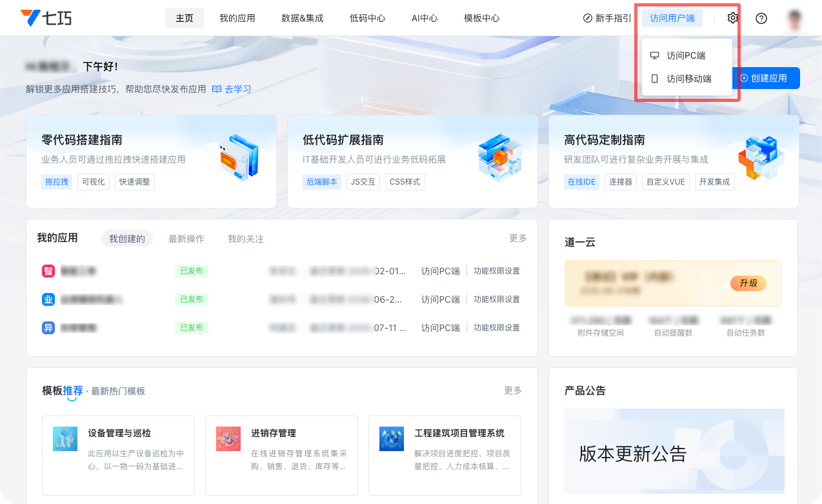
Task: Click 更多 in the 我的应用 panel
Action: [518, 238]
